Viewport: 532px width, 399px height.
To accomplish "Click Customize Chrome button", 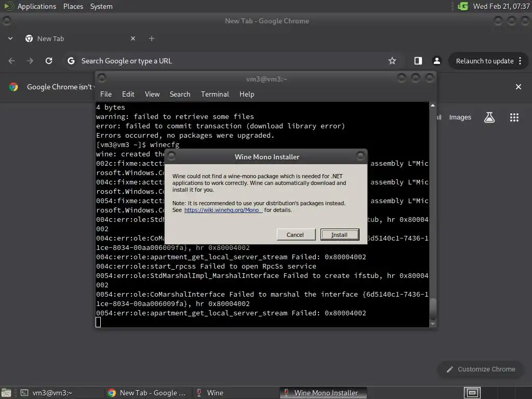I will tap(481, 369).
